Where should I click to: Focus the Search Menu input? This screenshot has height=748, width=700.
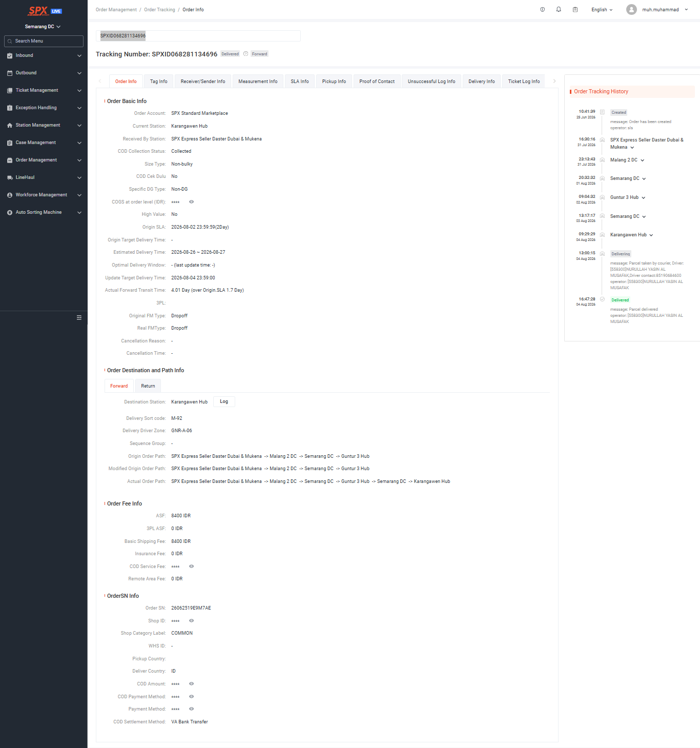44,41
